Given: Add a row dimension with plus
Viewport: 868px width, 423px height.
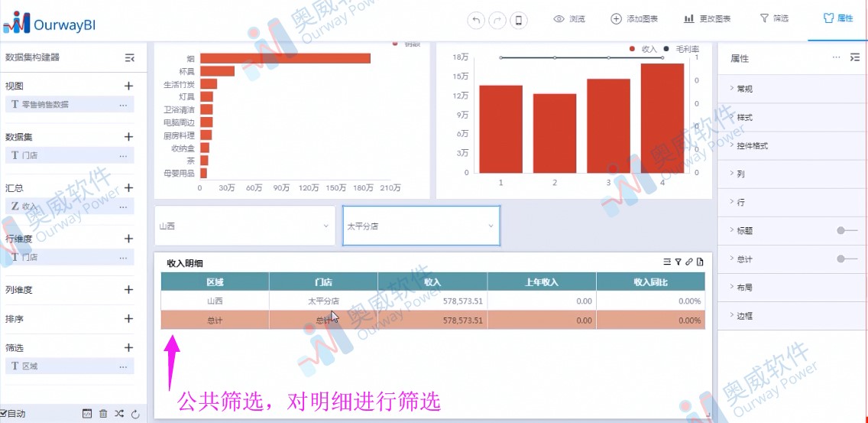Looking at the screenshot, I should 128,239.
